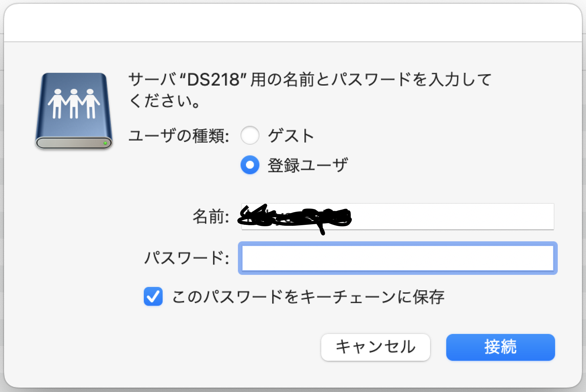Click the DS218 shared server drive icon

(x=74, y=111)
